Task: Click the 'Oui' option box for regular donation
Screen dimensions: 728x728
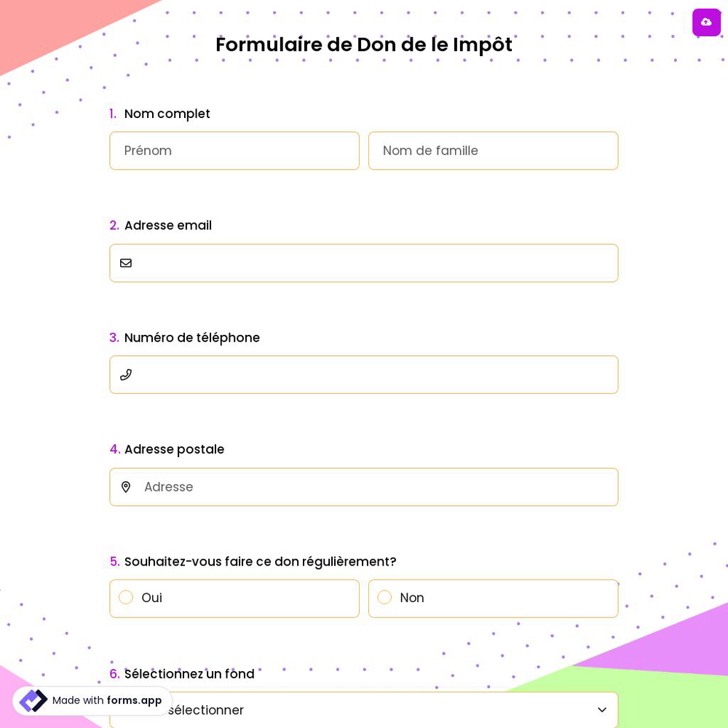Action: click(x=234, y=598)
